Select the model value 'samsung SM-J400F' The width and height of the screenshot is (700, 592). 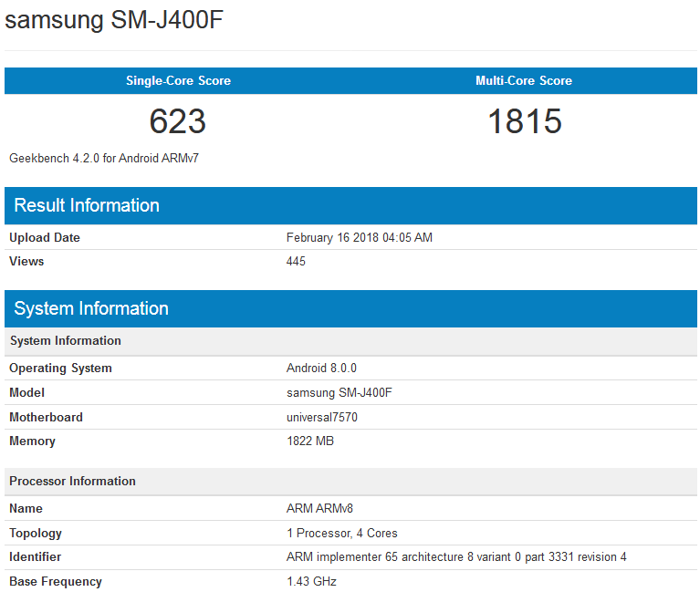pyautogui.click(x=340, y=392)
